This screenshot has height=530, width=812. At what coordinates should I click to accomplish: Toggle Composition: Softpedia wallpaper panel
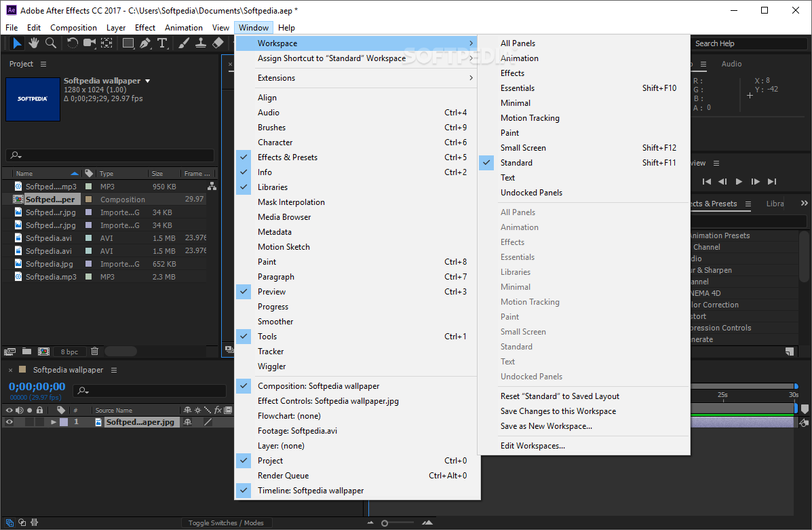(357, 386)
